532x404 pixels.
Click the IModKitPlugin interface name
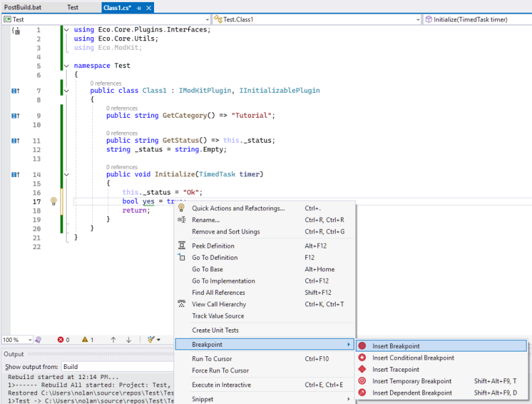pyautogui.click(x=205, y=91)
